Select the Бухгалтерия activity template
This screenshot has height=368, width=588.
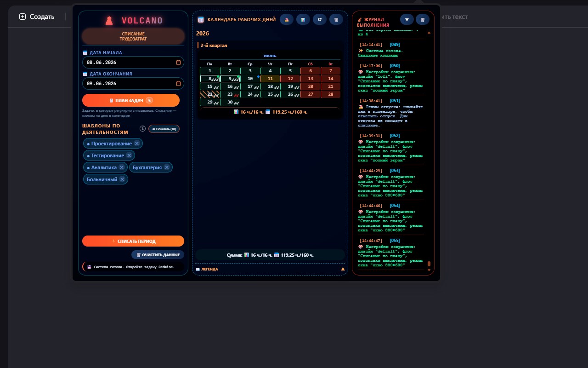click(x=147, y=167)
